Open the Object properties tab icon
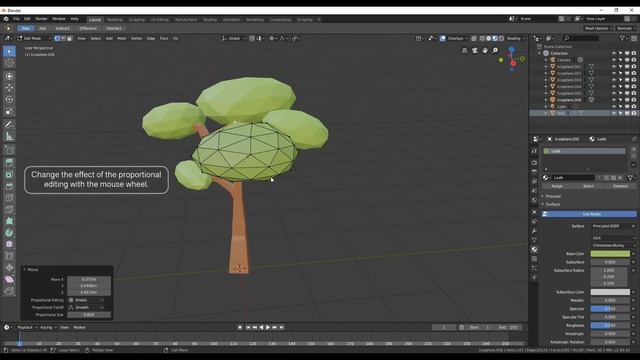Screen dimensions: 640x360 534,212
